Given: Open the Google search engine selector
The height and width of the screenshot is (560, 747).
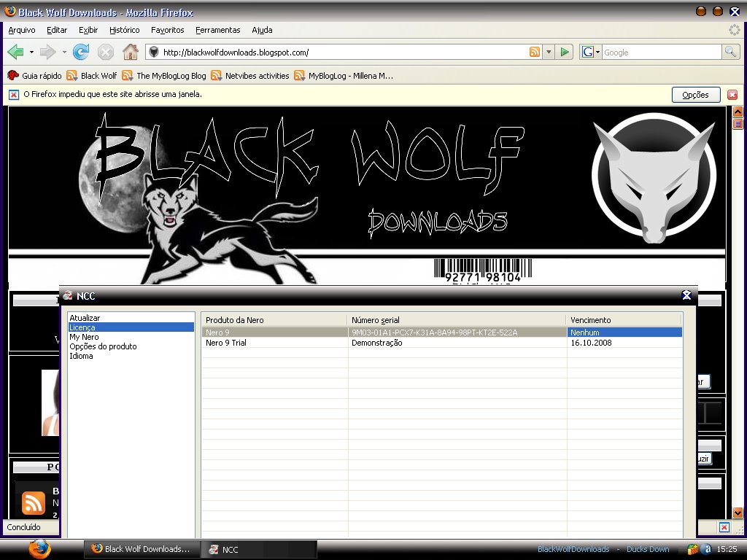Looking at the screenshot, I should [x=590, y=52].
